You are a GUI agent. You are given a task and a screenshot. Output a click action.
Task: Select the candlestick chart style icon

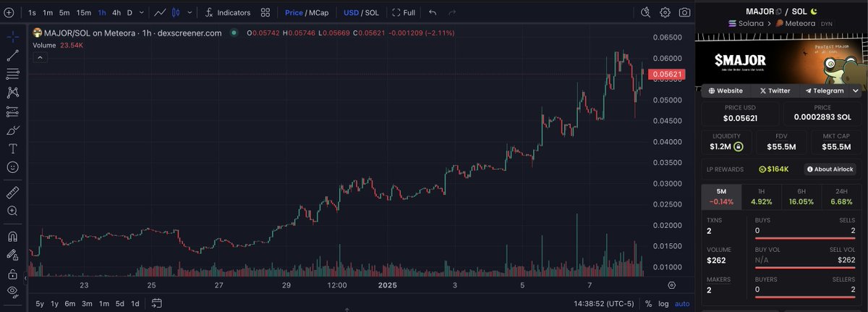[176, 12]
